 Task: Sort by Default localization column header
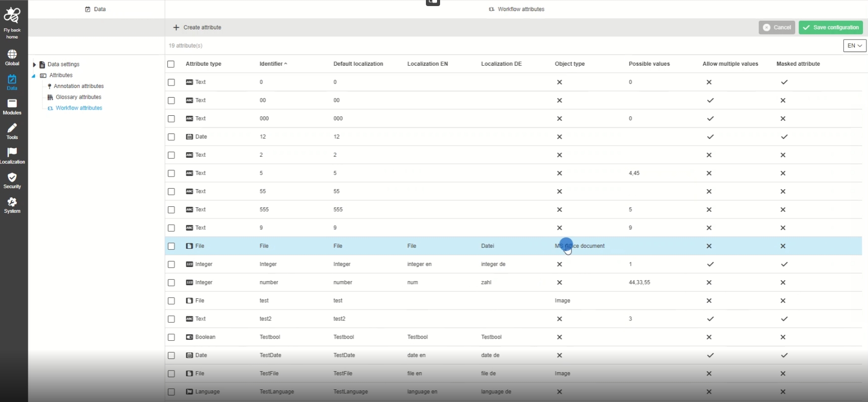coord(358,64)
